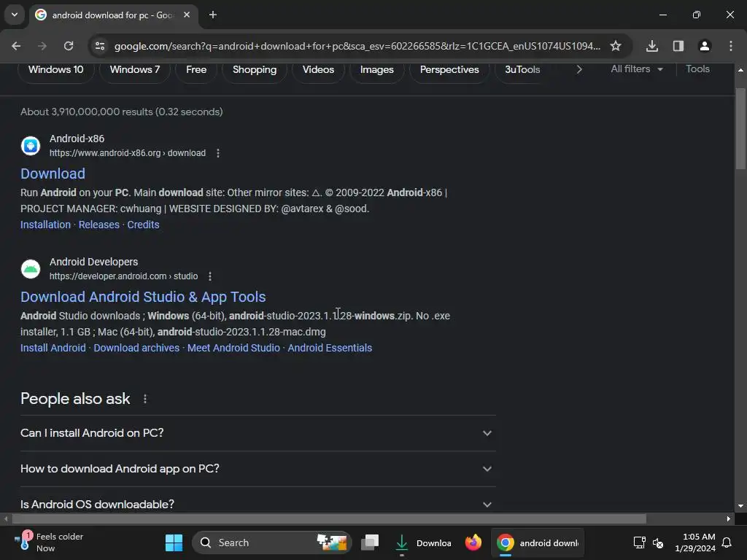This screenshot has height=560, width=747.
Task: Click the developer.android.com URL breadcrumb
Action: point(123,276)
